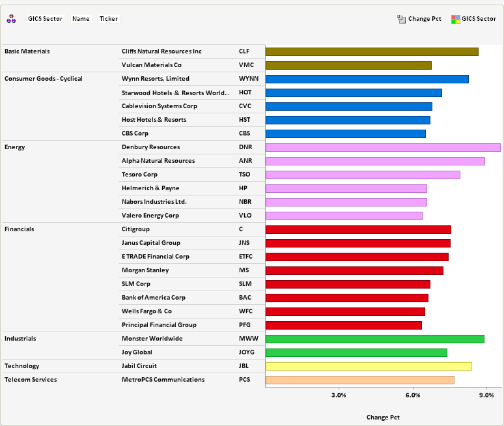Click the Tesoro Corp pink bar
The height and width of the screenshot is (426, 504).
[363, 175]
